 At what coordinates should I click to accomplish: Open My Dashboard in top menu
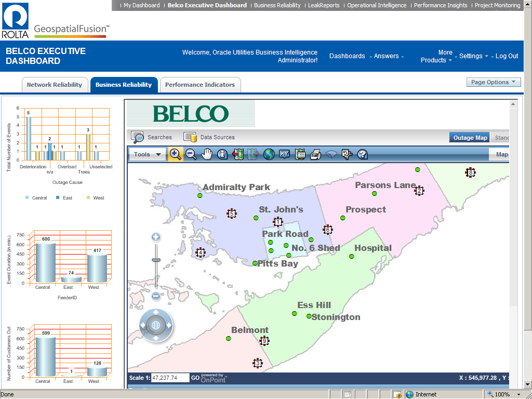[x=142, y=5]
